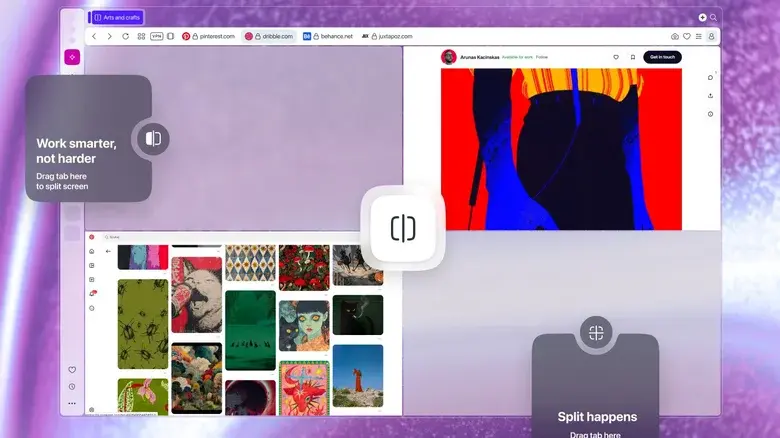This screenshot has width=780, height=438.
Task: Open the Arts and crafts tab island
Action: (x=117, y=17)
